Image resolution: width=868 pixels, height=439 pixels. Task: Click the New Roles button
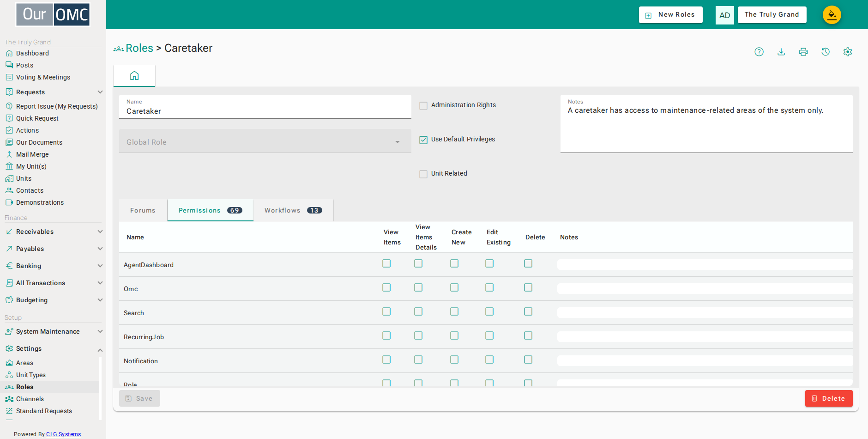pyautogui.click(x=670, y=15)
